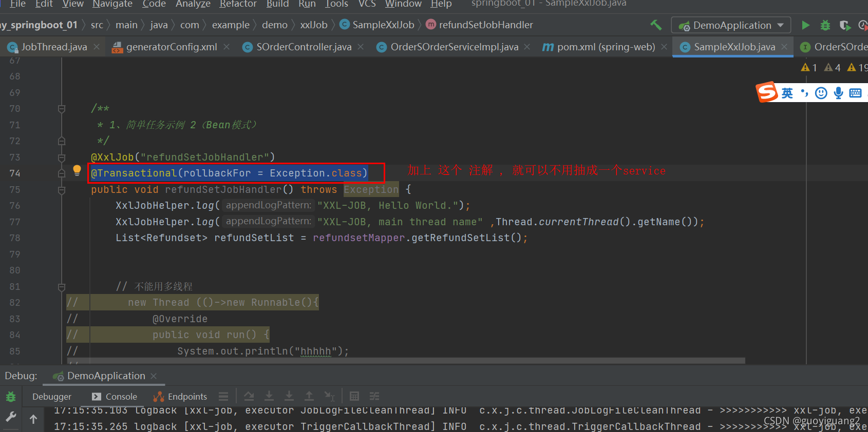This screenshot has height=432, width=868.
Task: Toggle the fold marker at line 74
Action: [x=62, y=173]
